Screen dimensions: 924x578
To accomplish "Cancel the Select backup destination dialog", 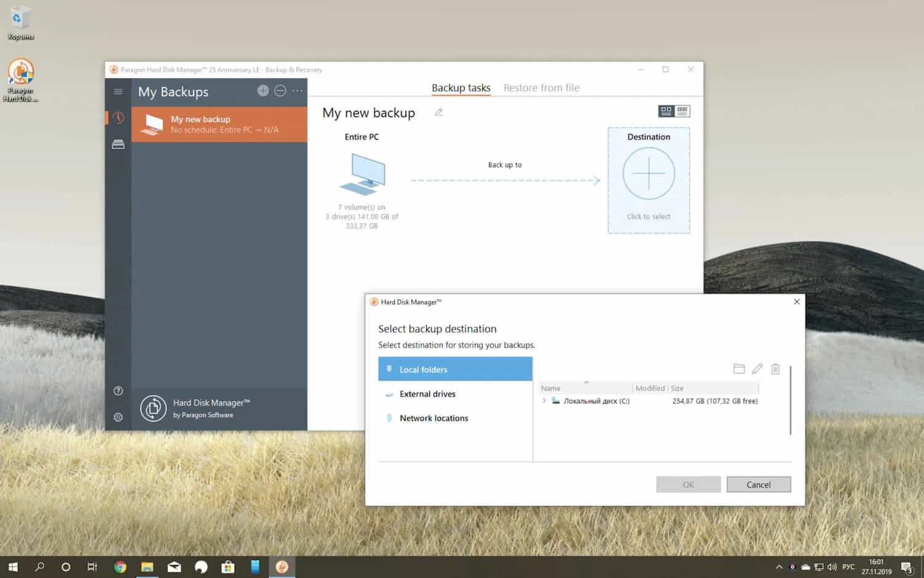I will [x=758, y=484].
